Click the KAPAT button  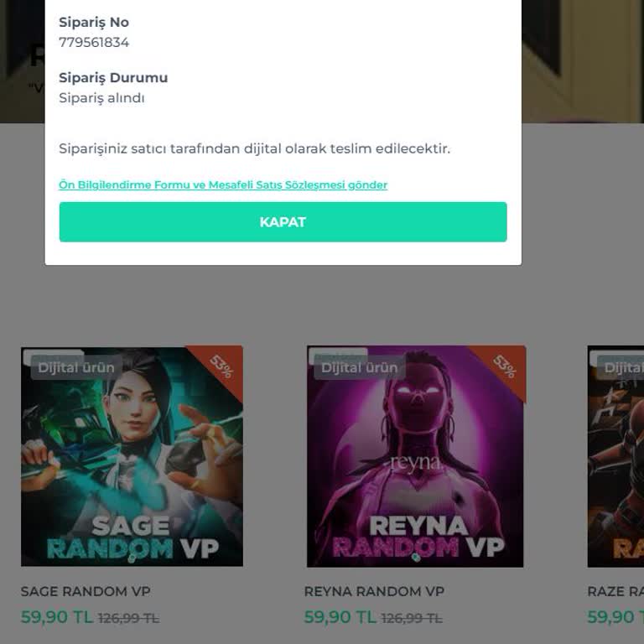(x=283, y=222)
